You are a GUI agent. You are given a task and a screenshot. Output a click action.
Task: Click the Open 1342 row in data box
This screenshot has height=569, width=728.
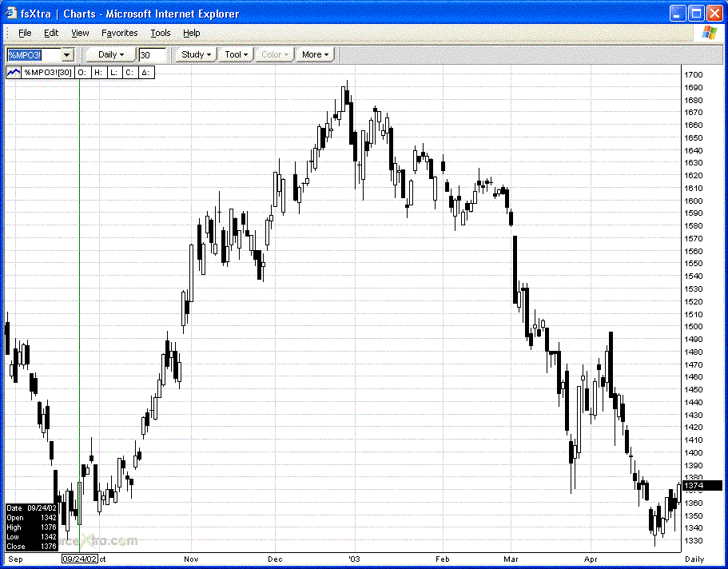[x=32, y=517]
